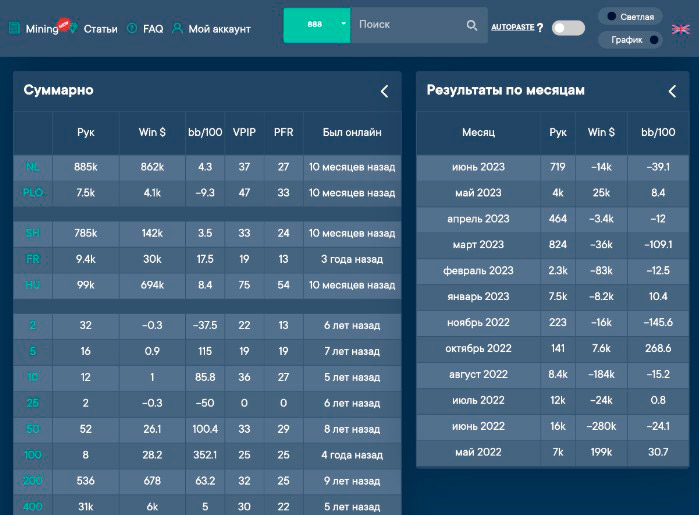Switch language via the UK flag icon

[680, 29]
